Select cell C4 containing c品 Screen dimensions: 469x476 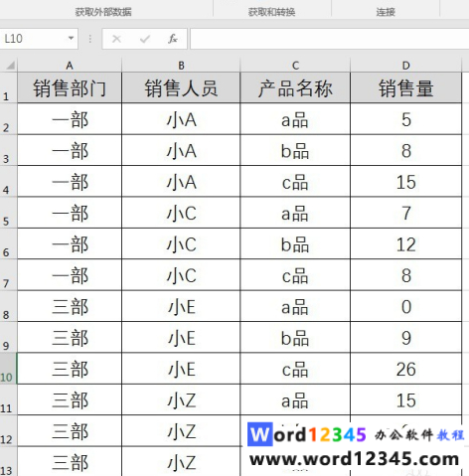(x=295, y=181)
